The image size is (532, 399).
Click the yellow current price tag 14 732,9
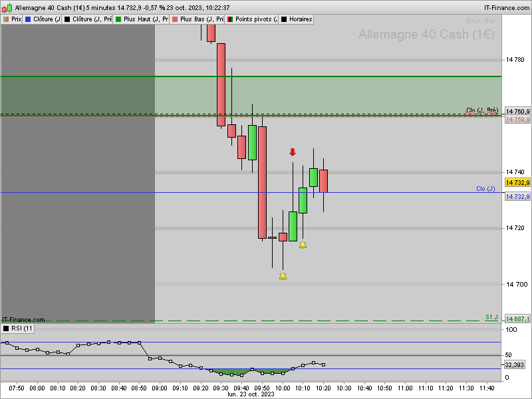pyautogui.click(x=517, y=182)
